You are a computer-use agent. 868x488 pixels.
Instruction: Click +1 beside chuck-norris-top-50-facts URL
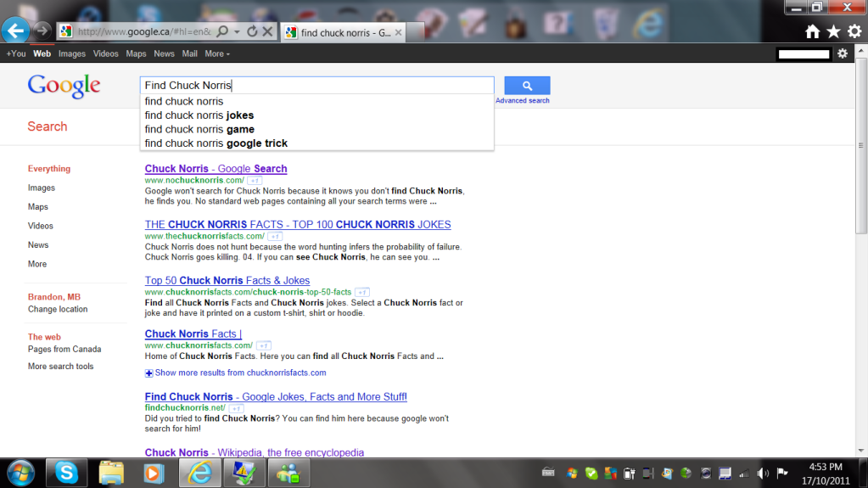tap(362, 293)
